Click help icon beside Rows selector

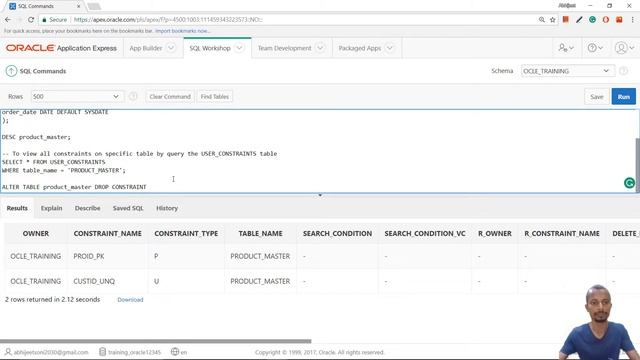133,97
